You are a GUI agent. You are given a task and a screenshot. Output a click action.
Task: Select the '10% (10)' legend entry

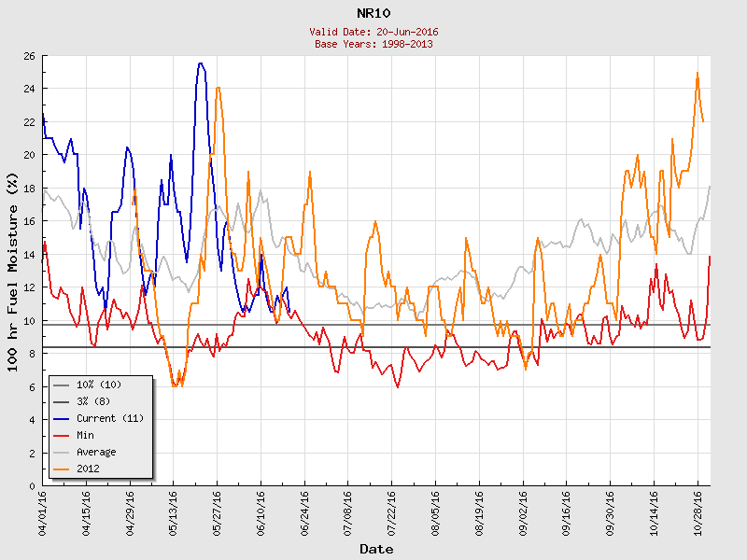coord(98,385)
